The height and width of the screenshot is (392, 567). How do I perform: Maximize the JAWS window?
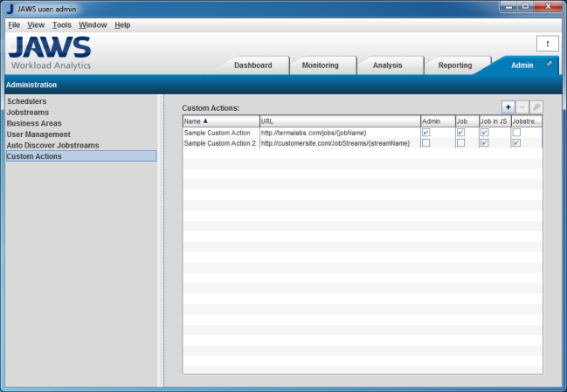tap(525, 6)
